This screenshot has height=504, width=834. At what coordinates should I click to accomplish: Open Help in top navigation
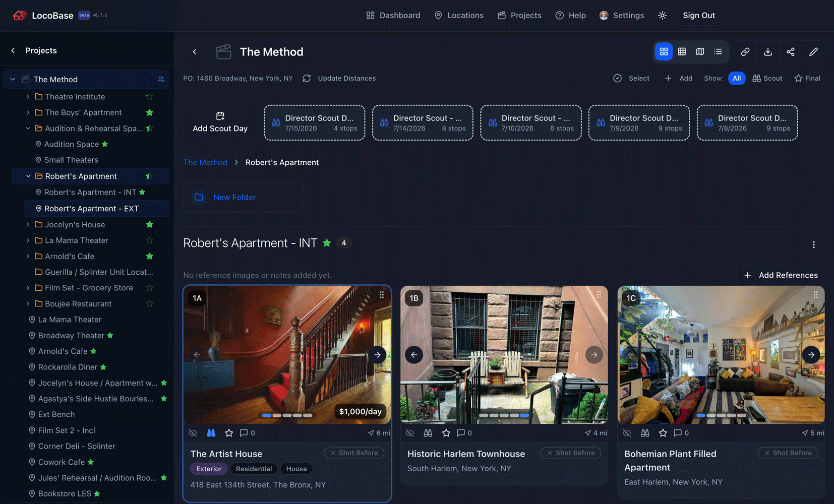pos(570,16)
